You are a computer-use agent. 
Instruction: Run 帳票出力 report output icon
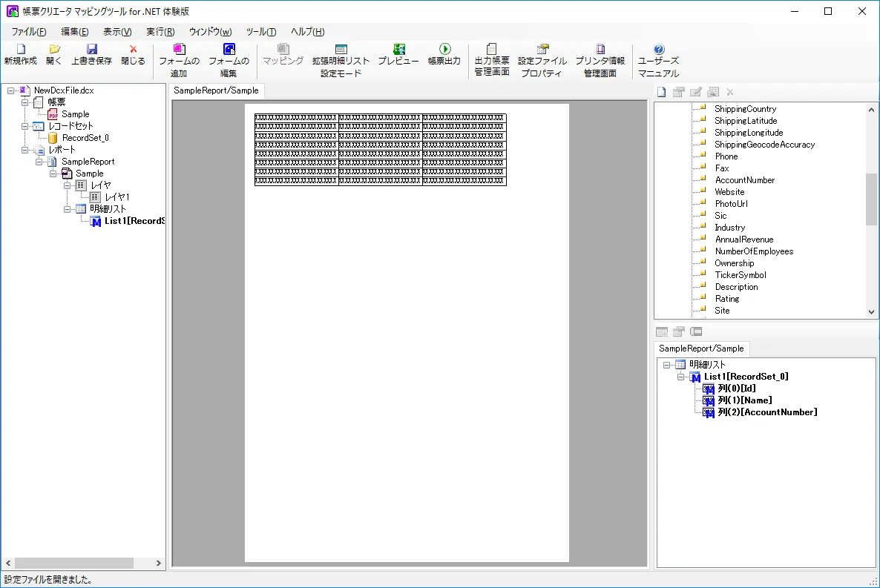(444, 49)
